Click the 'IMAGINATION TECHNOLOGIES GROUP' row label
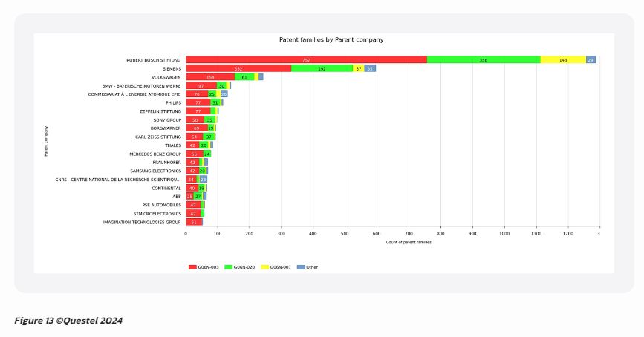Viewport: 644px width, 337px height. tap(142, 223)
